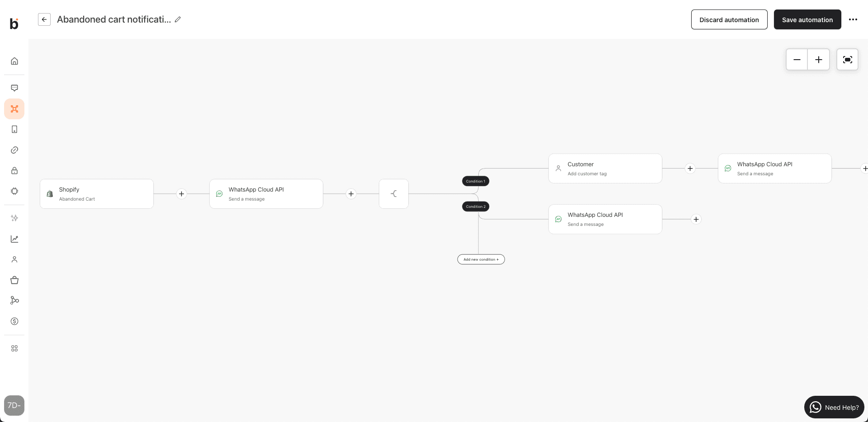Screen dimensions: 868x422
Task: Discard the automation
Action: pyautogui.click(x=729, y=19)
